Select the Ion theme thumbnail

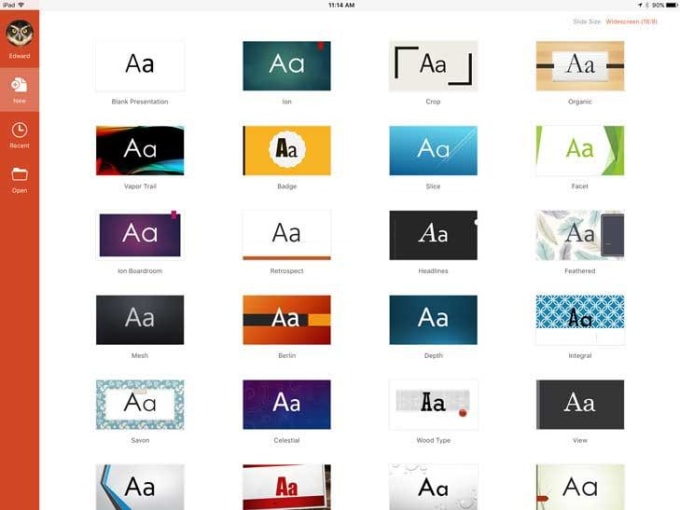[x=286, y=65]
